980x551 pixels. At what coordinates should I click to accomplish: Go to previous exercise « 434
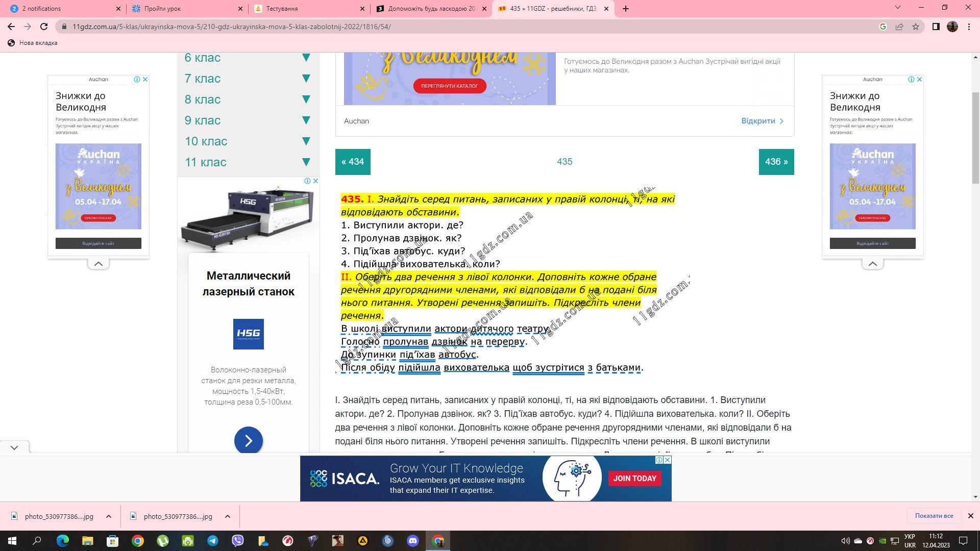point(353,162)
